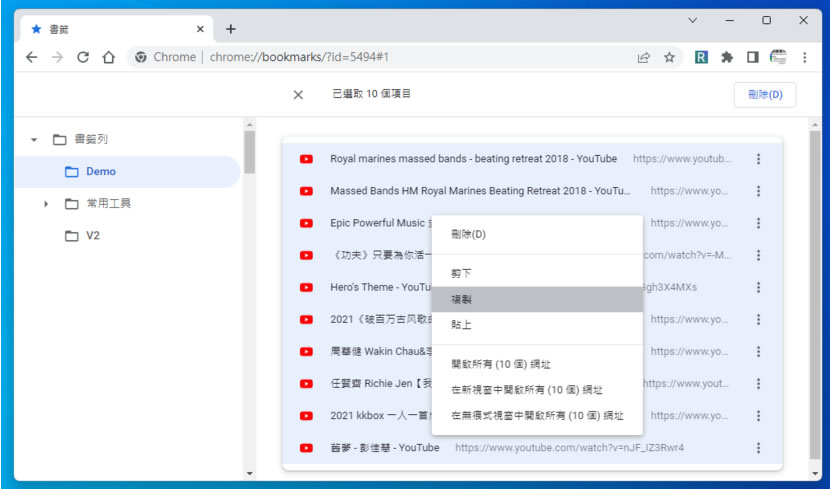Open the Extensions puzzle piece menu
The width and height of the screenshot is (830, 489).
point(727,57)
